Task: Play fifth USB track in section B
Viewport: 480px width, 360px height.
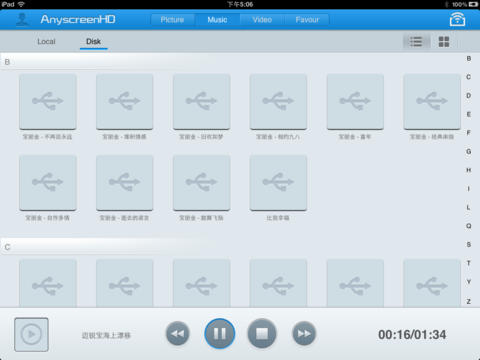Action: point(355,101)
